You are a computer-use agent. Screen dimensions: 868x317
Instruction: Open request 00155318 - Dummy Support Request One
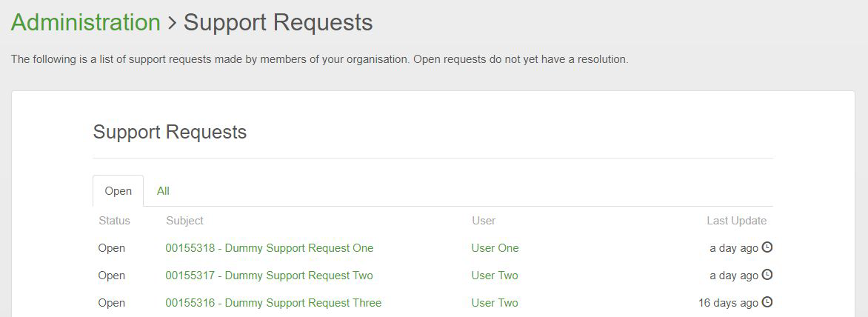tap(269, 248)
